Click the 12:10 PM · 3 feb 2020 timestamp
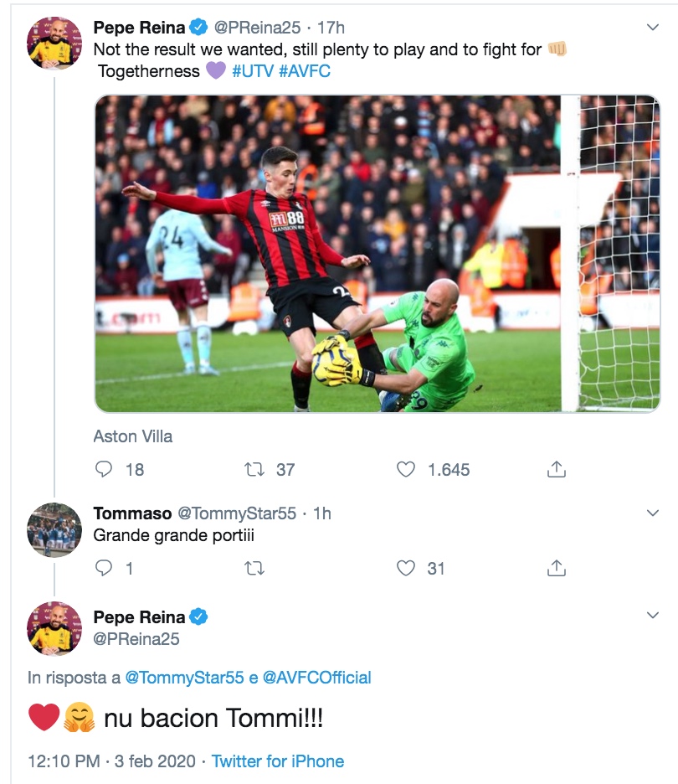This screenshot has height=784, width=678. pyautogui.click(x=111, y=761)
